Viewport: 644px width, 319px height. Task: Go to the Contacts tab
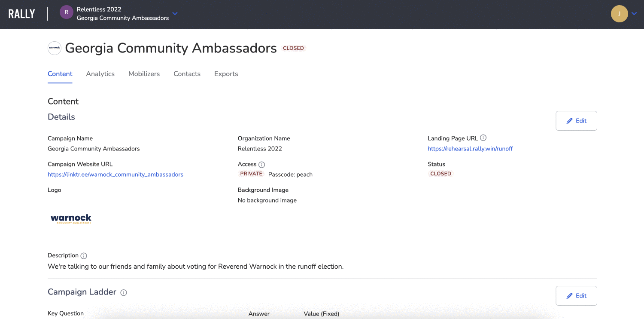coord(187,74)
